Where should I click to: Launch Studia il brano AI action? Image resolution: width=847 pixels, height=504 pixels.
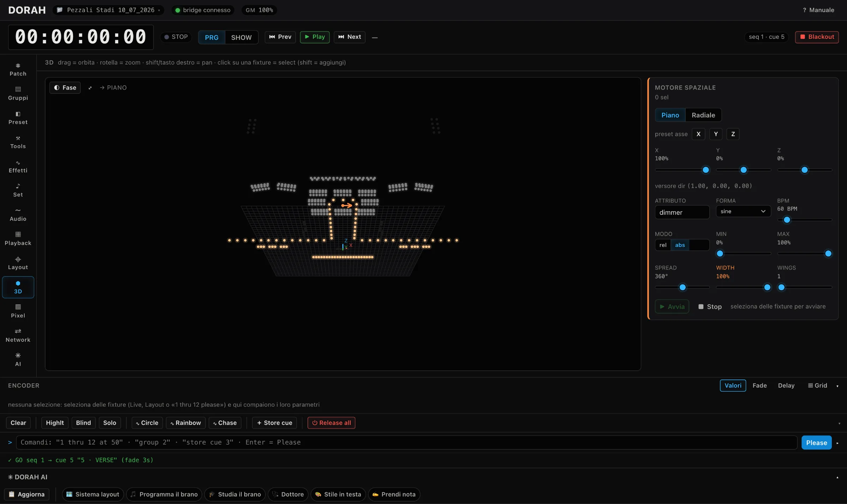[x=235, y=494]
